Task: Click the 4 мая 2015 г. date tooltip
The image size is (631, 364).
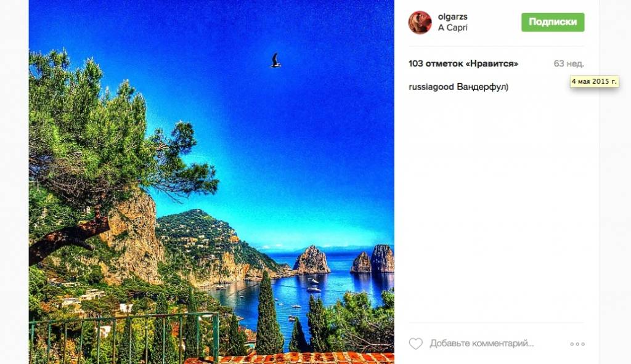Action: 595,82
